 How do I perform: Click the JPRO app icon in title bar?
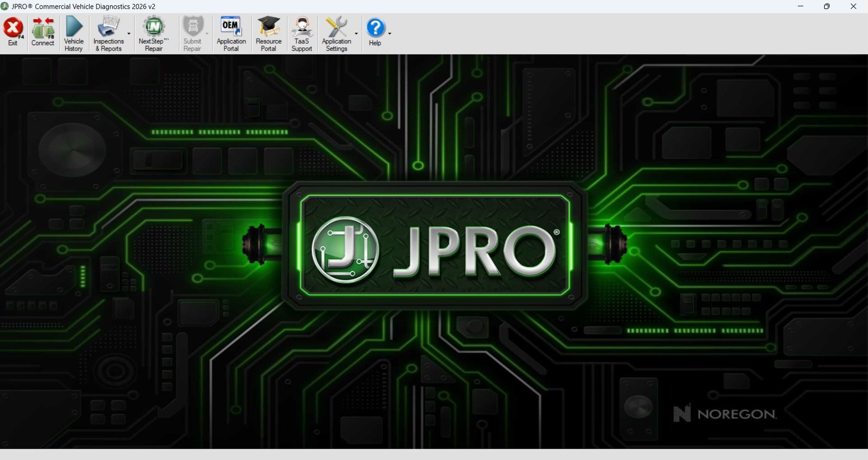coord(5,7)
